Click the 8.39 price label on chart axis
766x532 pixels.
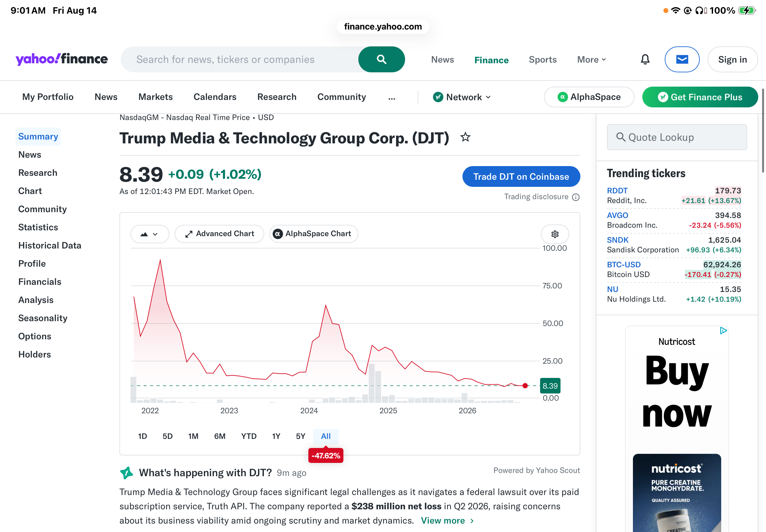pyautogui.click(x=550, y=386)
